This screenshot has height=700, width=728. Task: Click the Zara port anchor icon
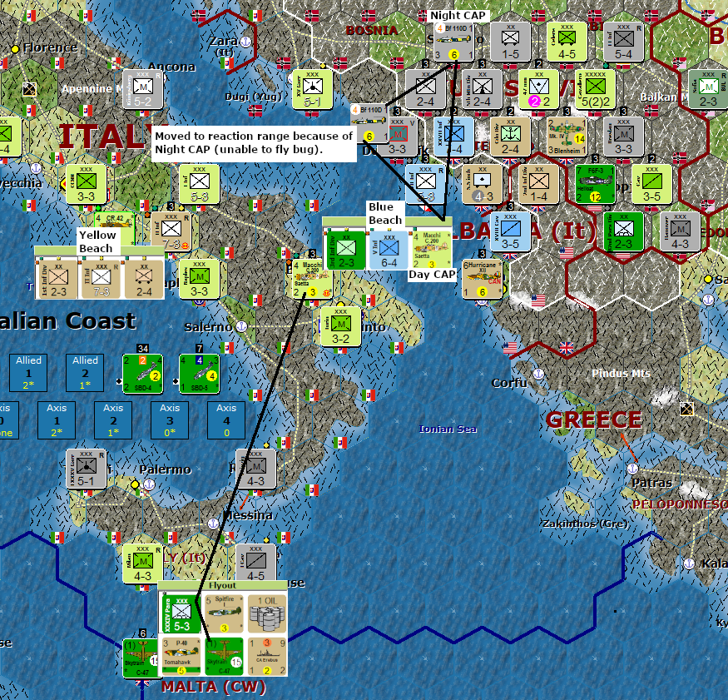tap(245, 42)
